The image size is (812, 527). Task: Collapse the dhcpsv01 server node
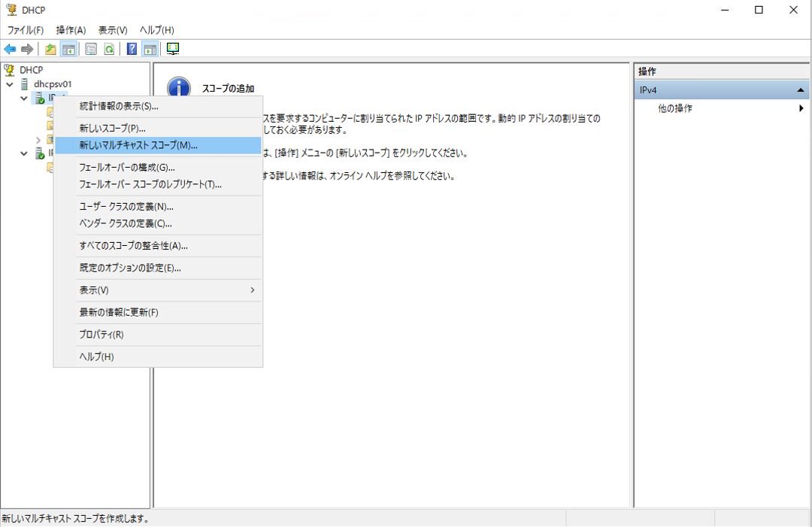click(10, 84)
